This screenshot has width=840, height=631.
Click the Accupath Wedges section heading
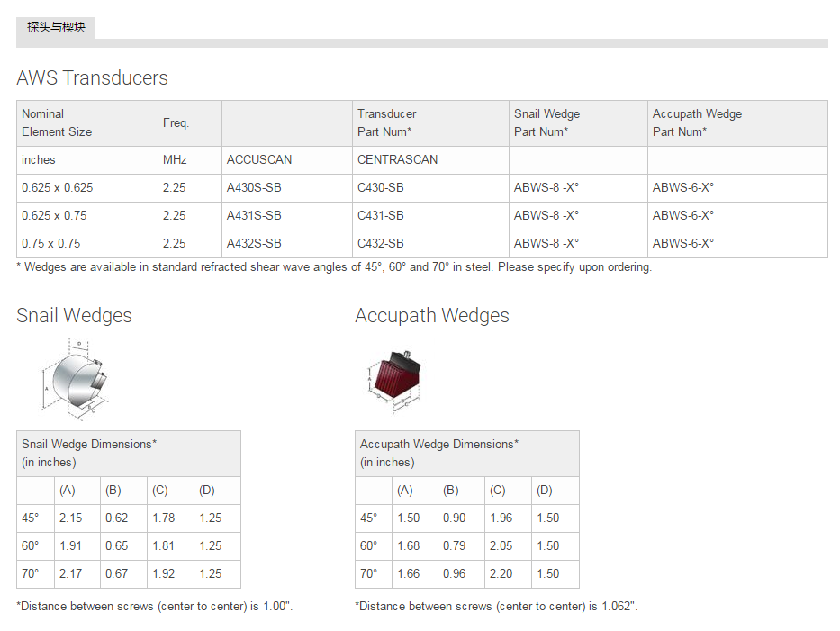point(431,315)
